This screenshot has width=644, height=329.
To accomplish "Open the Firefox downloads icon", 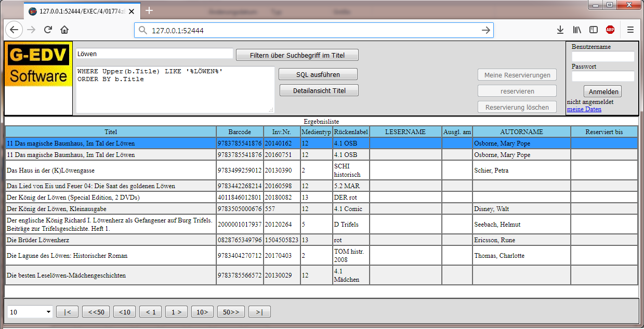I will coord(560,30).
